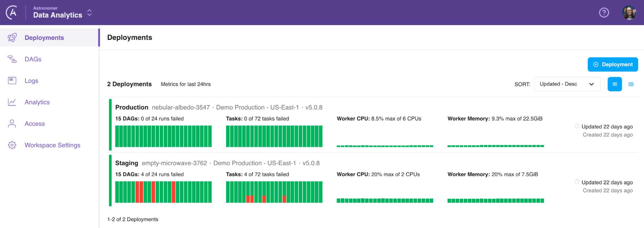Click the Production Worker CPU usage chart
644x228 pixels.
click(x=385, y=146)
